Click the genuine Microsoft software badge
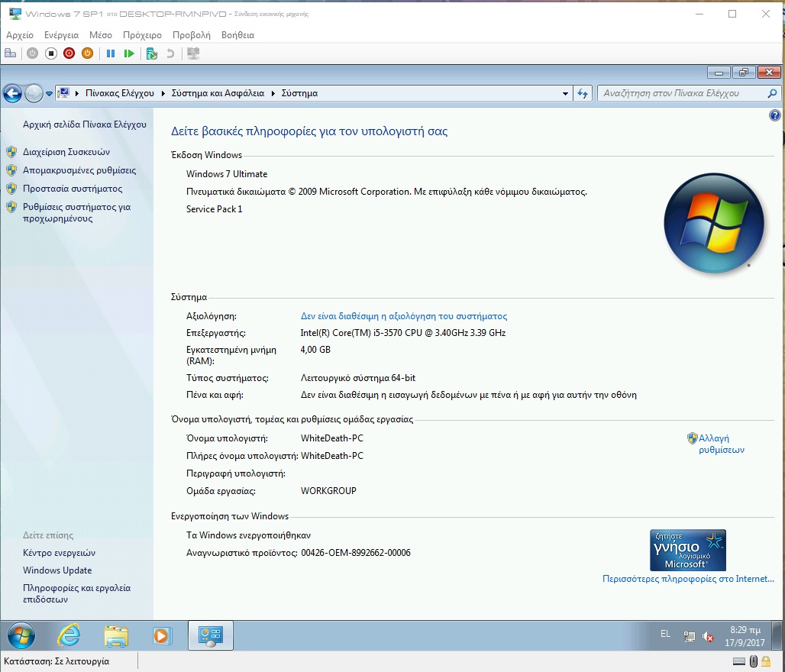 (688, 550)
